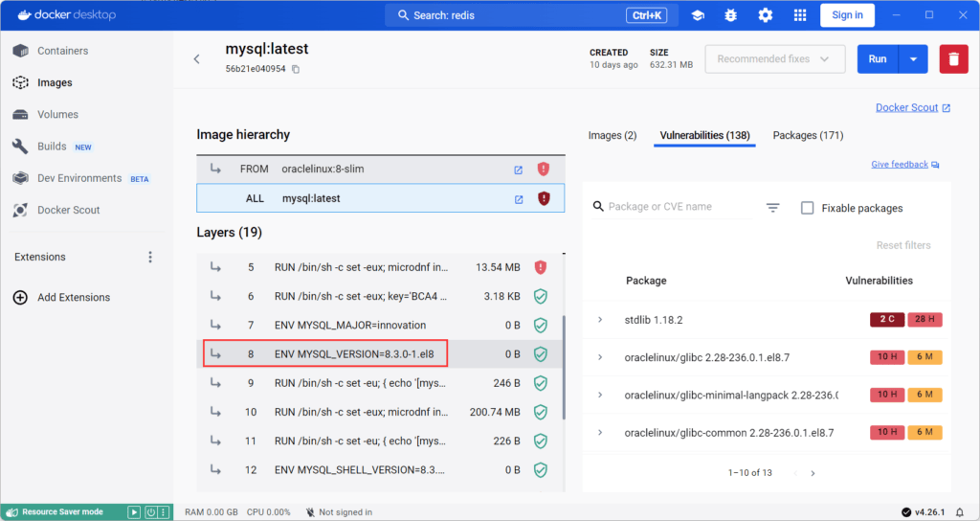Switch to the Packages (171) tab

(x=808, y=136)
